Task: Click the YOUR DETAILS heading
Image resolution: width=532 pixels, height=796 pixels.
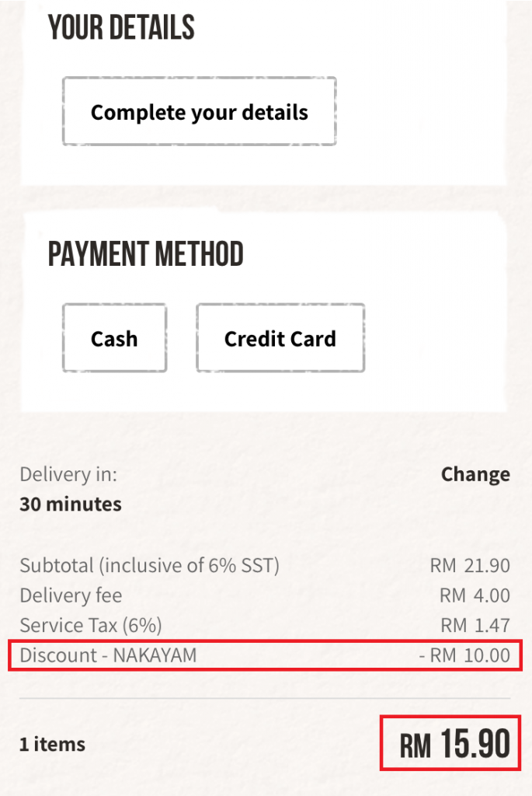Action: [x=121, y=28]
